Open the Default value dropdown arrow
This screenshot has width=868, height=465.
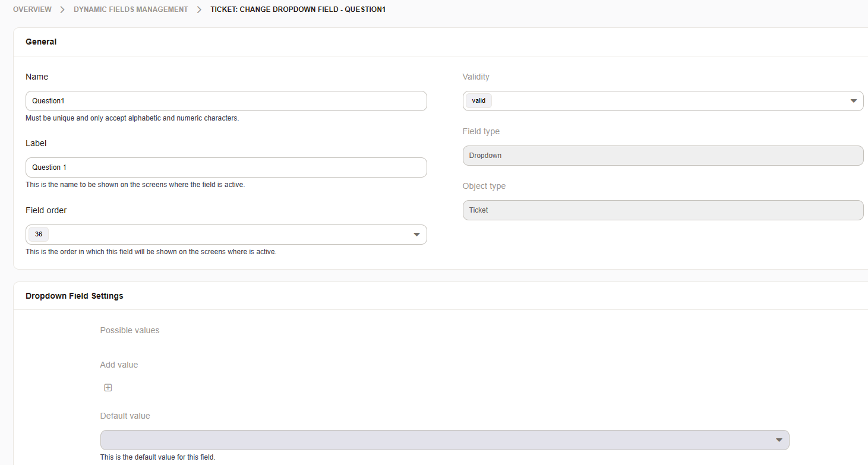(779, 440)
